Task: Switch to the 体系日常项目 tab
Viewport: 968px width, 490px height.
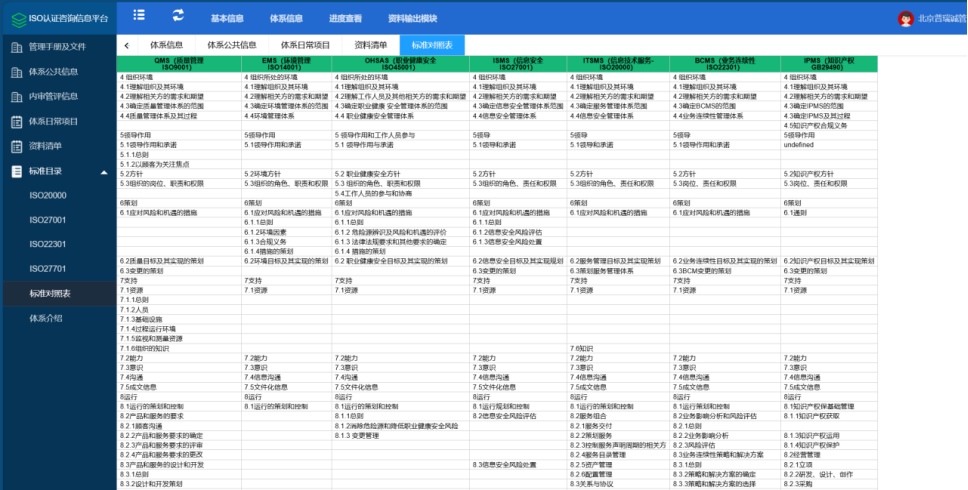Action: point(305,45)
